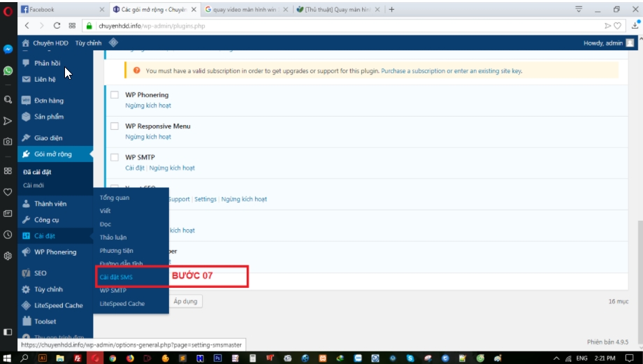Show hidden system tray icons chevron
Screen dimensions: 643x364
[x=557, y=358]
